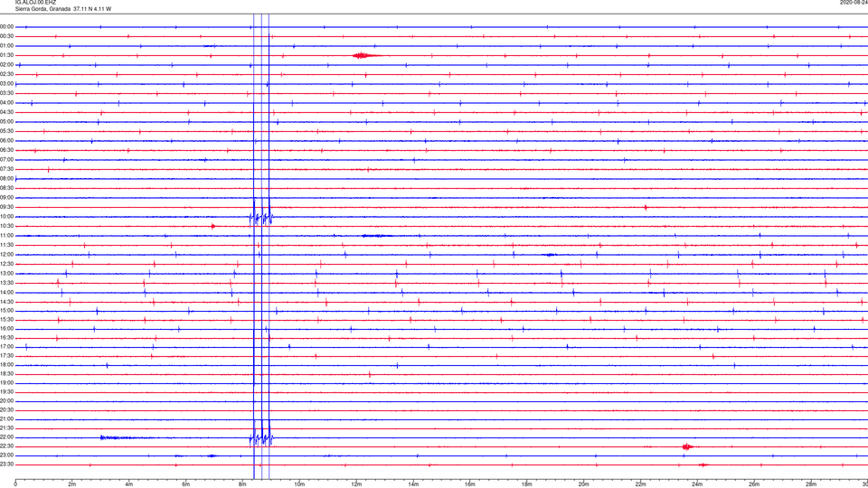Select the 23:30 trace time label
868x488 pixels.
6,465
